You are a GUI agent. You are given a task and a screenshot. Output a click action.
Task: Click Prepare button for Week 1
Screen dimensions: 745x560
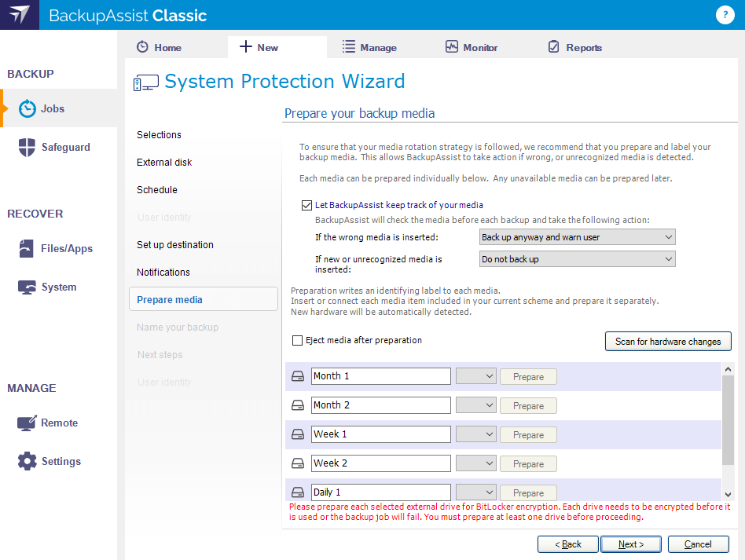[528, 434]
